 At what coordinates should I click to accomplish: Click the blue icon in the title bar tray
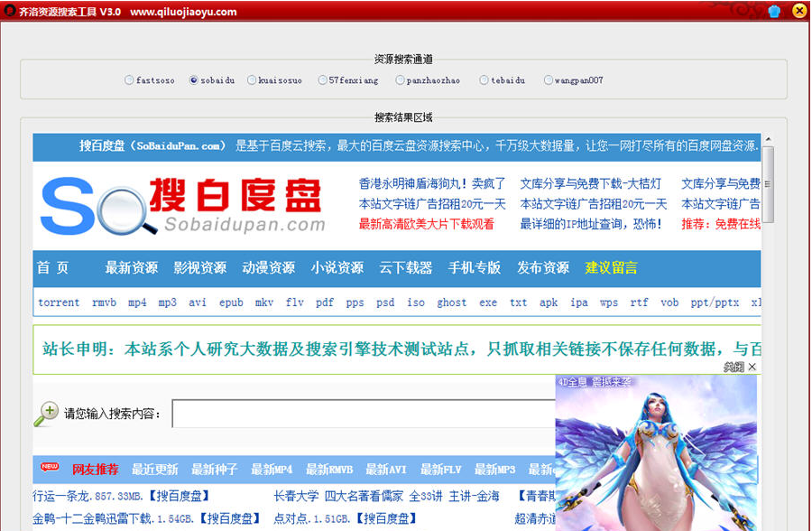pyautogui.click(x=774, y=11)
